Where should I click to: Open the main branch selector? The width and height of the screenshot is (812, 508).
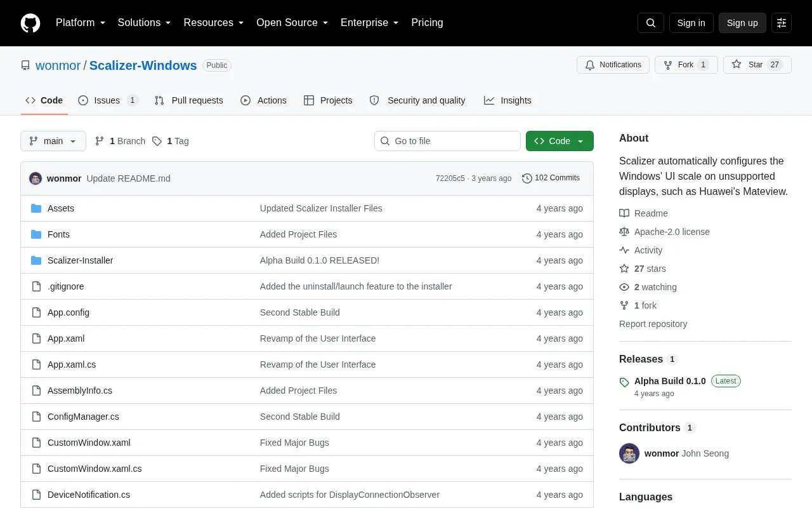[53, 141]
